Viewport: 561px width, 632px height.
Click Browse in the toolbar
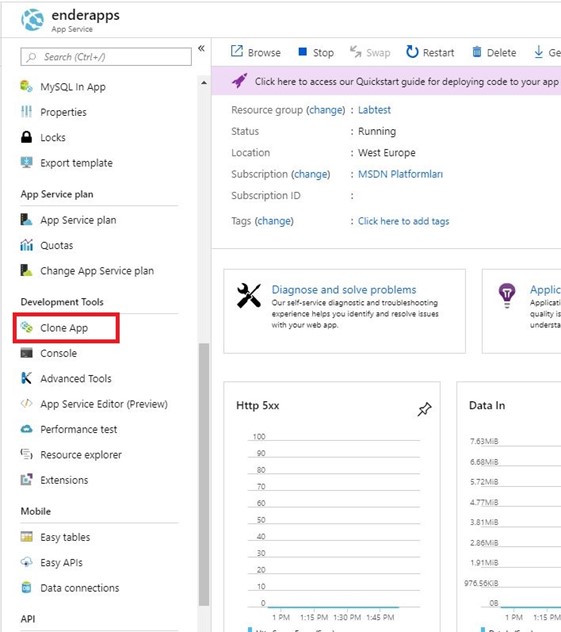(x=256, y=52)
